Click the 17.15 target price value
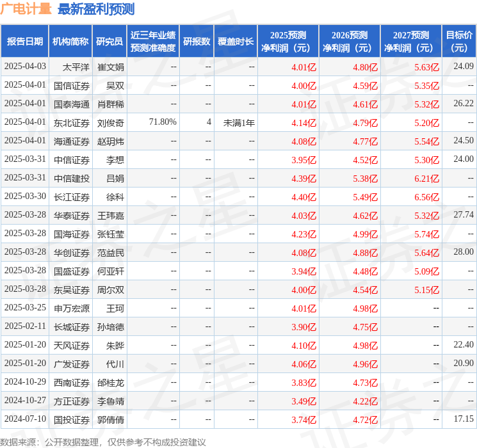Image resolution: width=477 pixels, height=448 pixels. (x=464, y=419)
